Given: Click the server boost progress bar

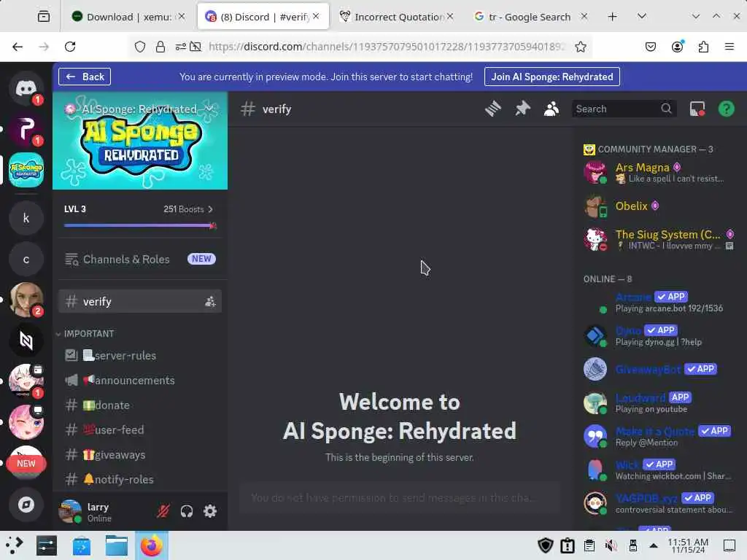Looking at the screenshot, I should (140, 225).
